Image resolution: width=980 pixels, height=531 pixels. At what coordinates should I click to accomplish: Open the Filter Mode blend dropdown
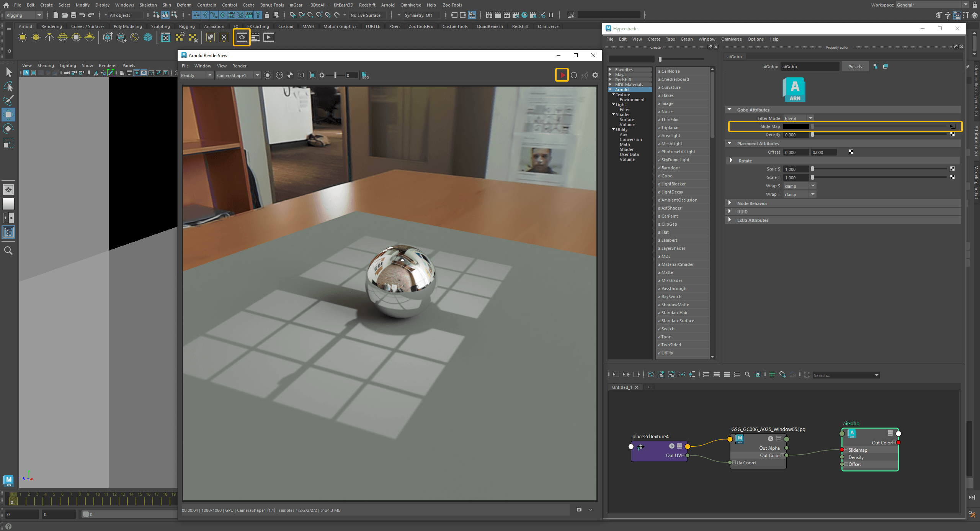(799, 118)
